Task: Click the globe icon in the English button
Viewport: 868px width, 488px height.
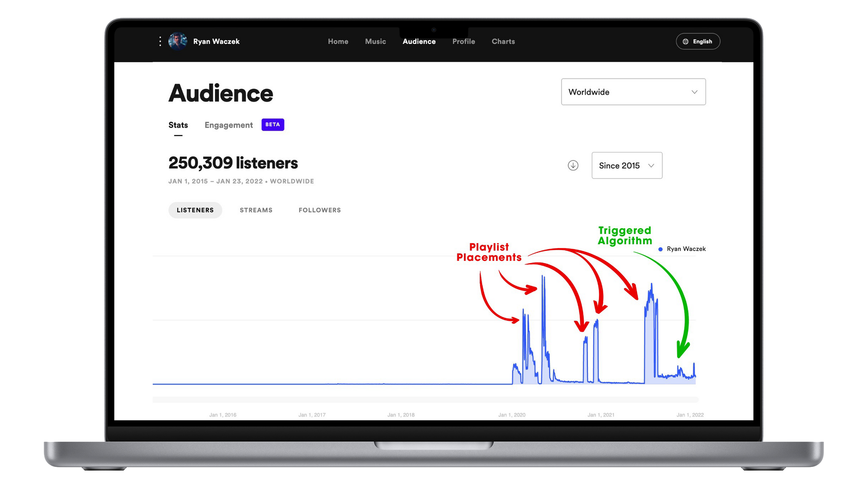Action: coord(686,41)
